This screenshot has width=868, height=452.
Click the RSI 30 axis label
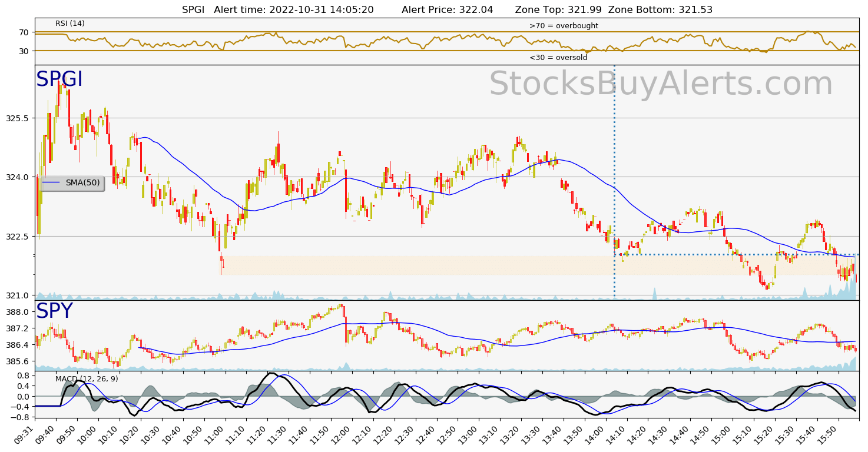(24, 51)
